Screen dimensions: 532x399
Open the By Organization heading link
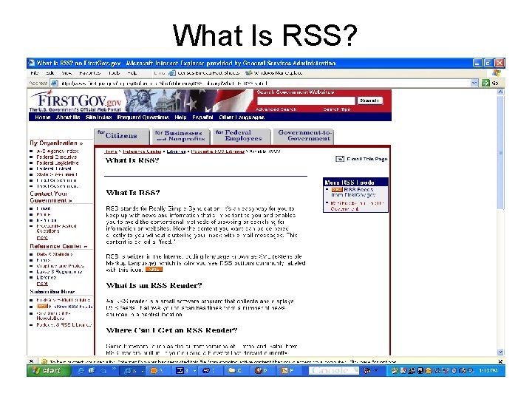coord(56,143)
